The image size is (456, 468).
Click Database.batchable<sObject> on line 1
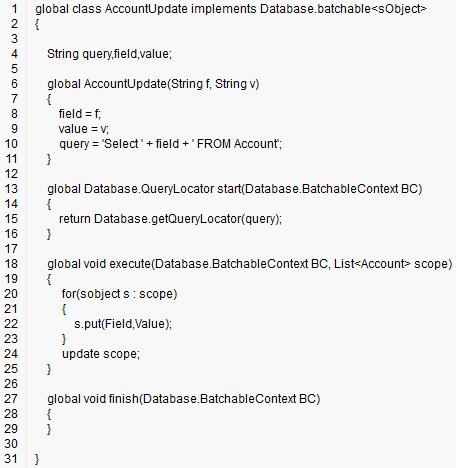point(343,9)
